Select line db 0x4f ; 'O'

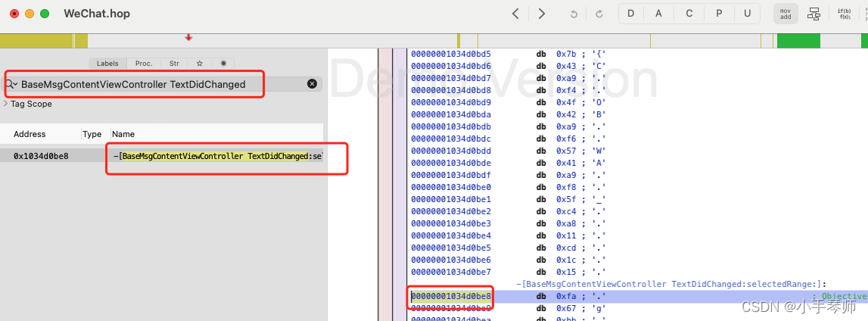click(x=571, y=102)
